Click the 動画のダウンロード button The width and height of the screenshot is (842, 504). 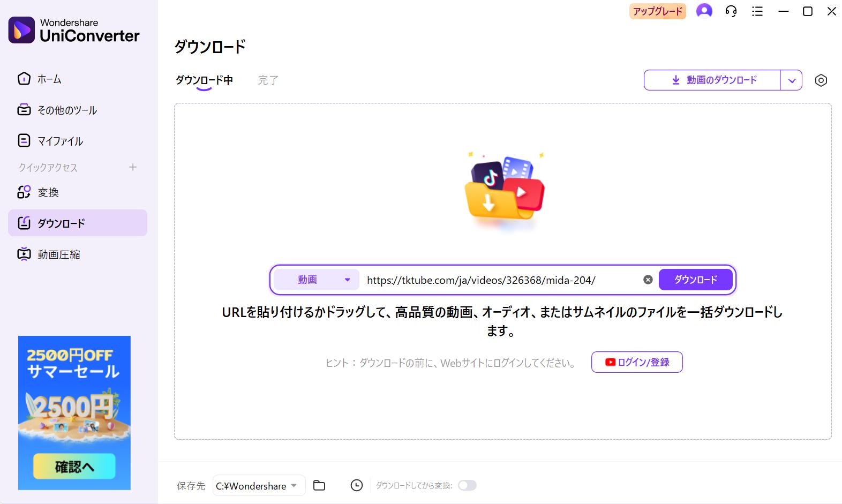point(712,80)
